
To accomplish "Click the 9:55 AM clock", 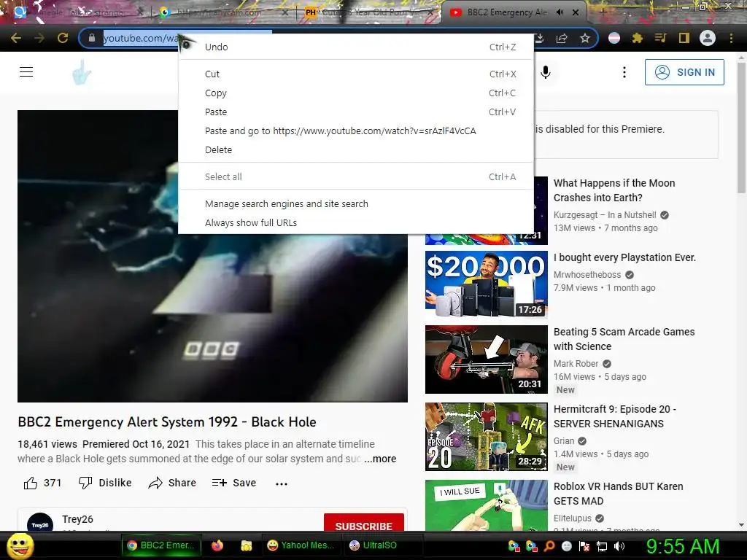I will tap(682, 546).
